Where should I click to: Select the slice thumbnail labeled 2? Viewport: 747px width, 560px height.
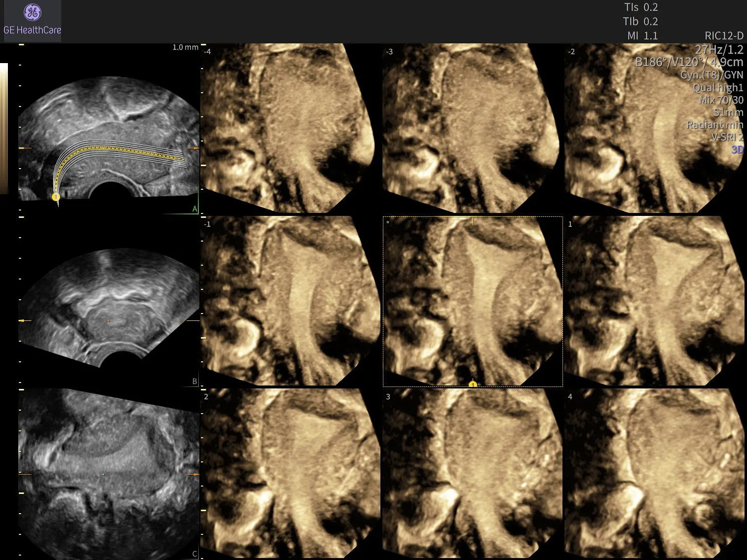(x=291, y=474)
